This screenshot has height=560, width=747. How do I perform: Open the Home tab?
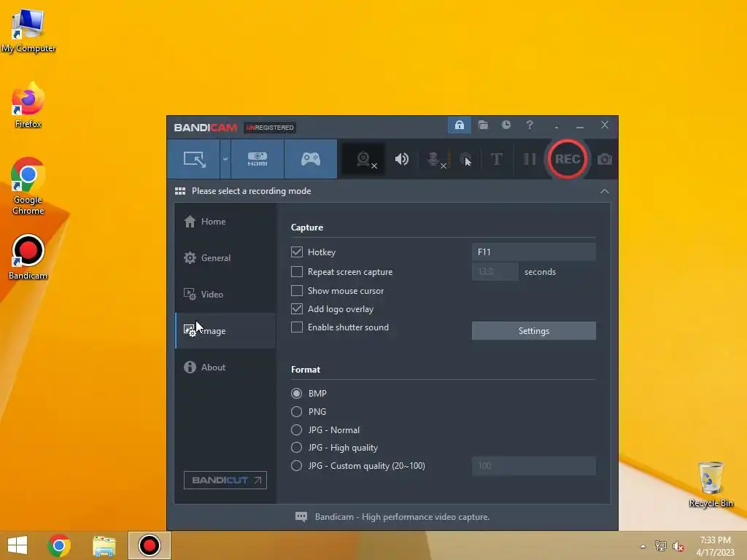click(225, 222)
